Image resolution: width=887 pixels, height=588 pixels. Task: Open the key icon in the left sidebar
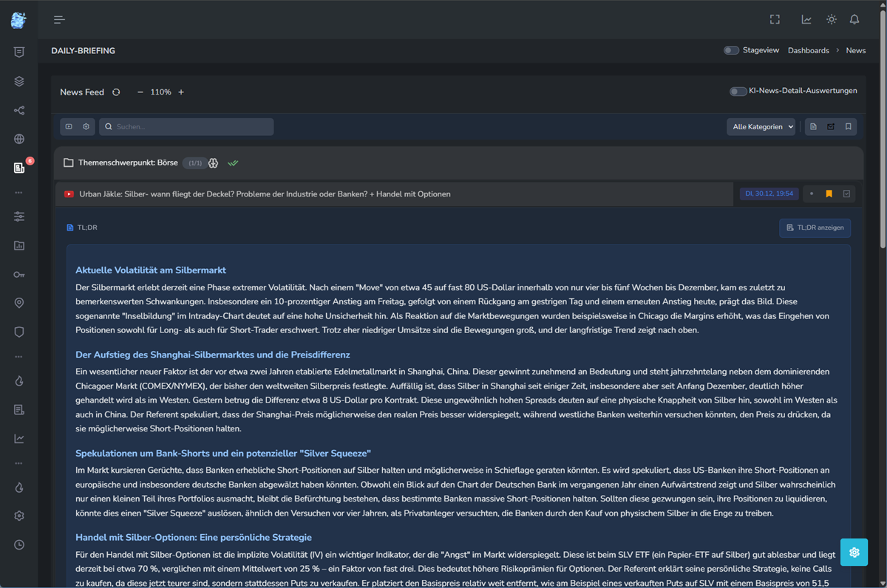tap(18, 274)
